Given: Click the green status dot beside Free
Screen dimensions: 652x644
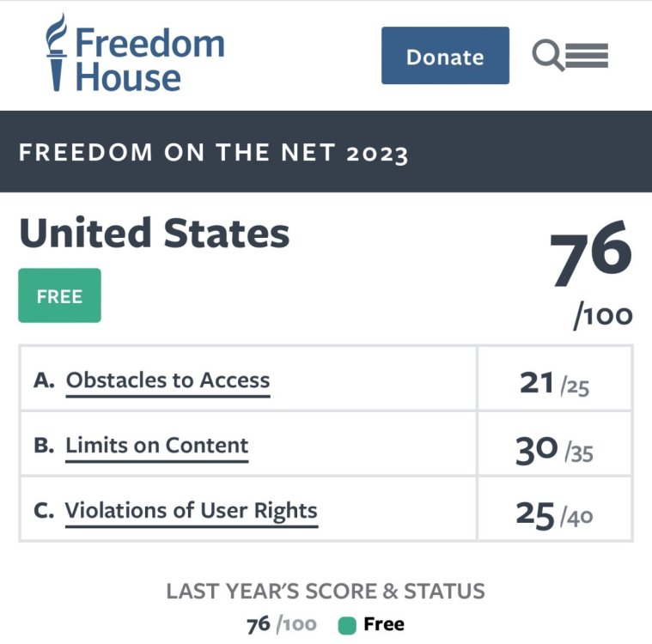Looking at the screenshot, I should 347,626.
